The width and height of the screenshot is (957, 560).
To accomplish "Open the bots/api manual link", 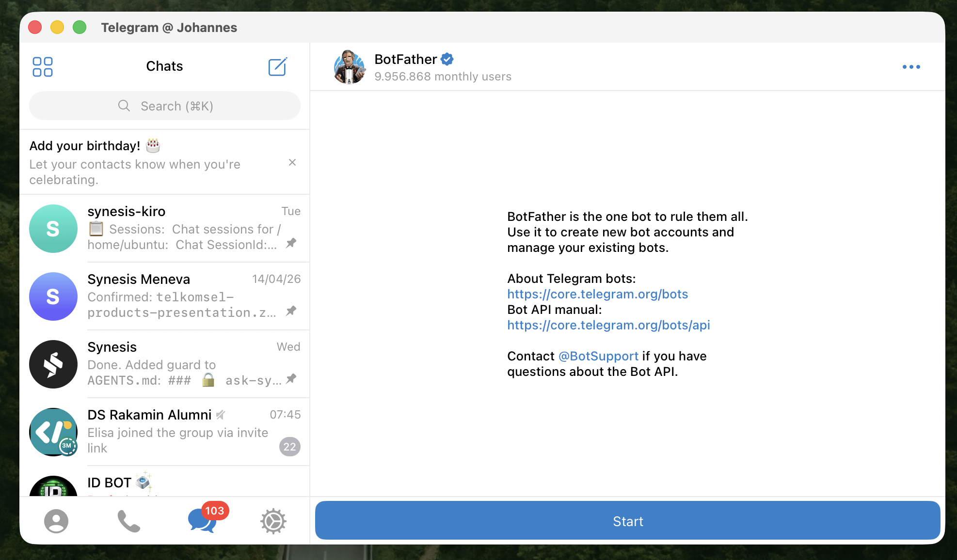I will [608, 325].
